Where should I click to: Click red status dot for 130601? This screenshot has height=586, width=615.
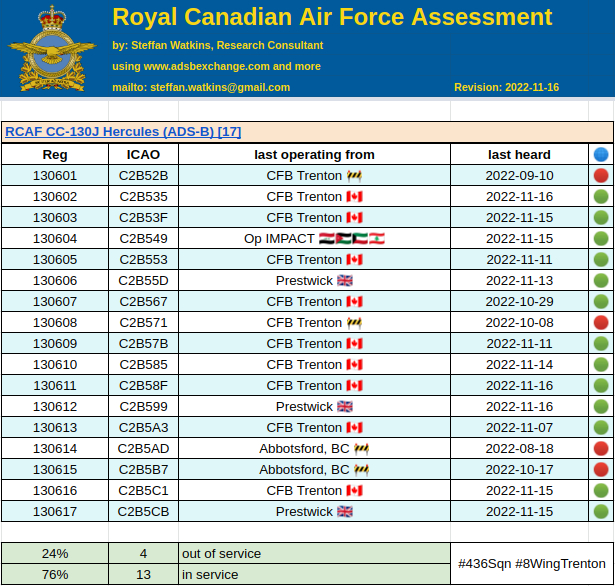coord(601,176)
